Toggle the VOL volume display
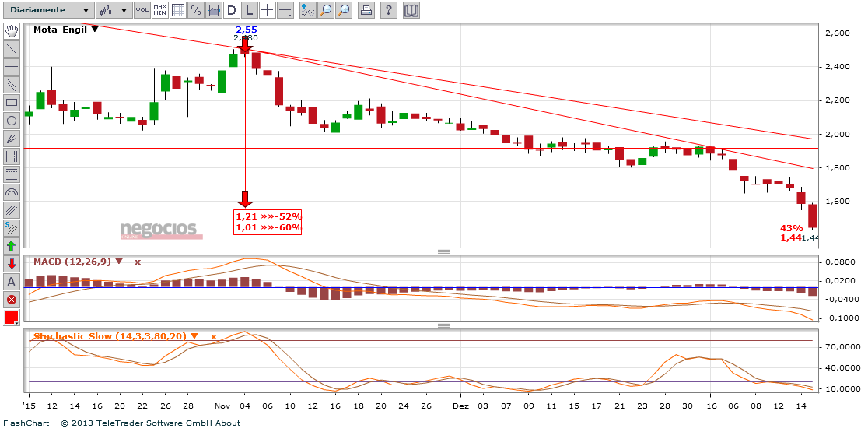868x439 pixels. click(x=142, y=10)
